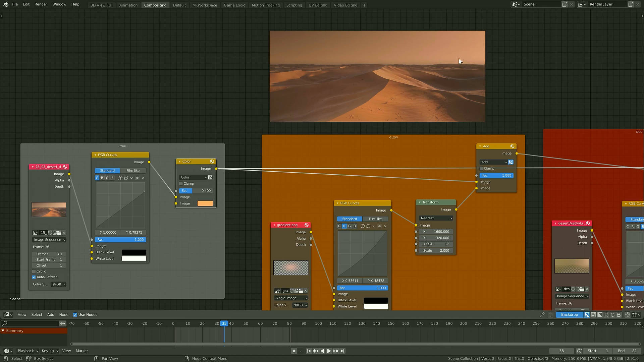The width and height of the screenshot is (644, 362).
Task: Open the node editor type selector
Action: tap(8, 315)
